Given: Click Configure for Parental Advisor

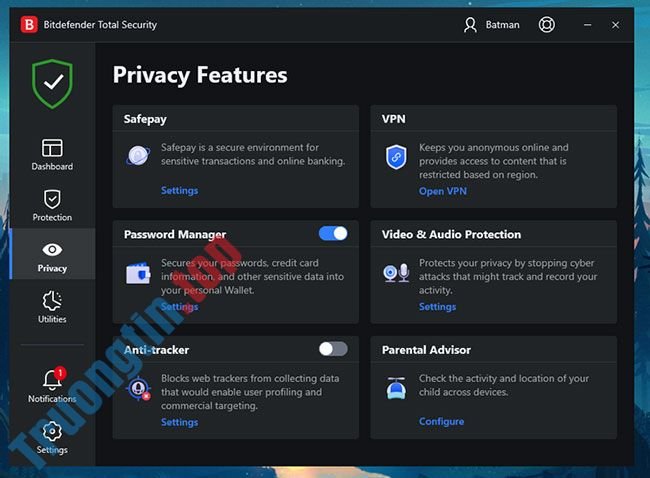Looking at the screenshot, I should [441, 422].
